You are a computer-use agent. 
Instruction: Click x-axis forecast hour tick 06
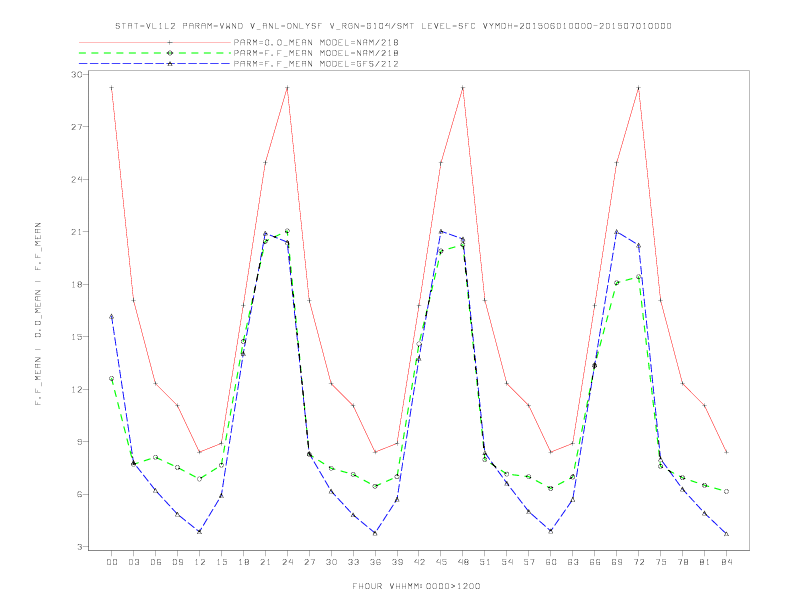[x=156, y=562]
